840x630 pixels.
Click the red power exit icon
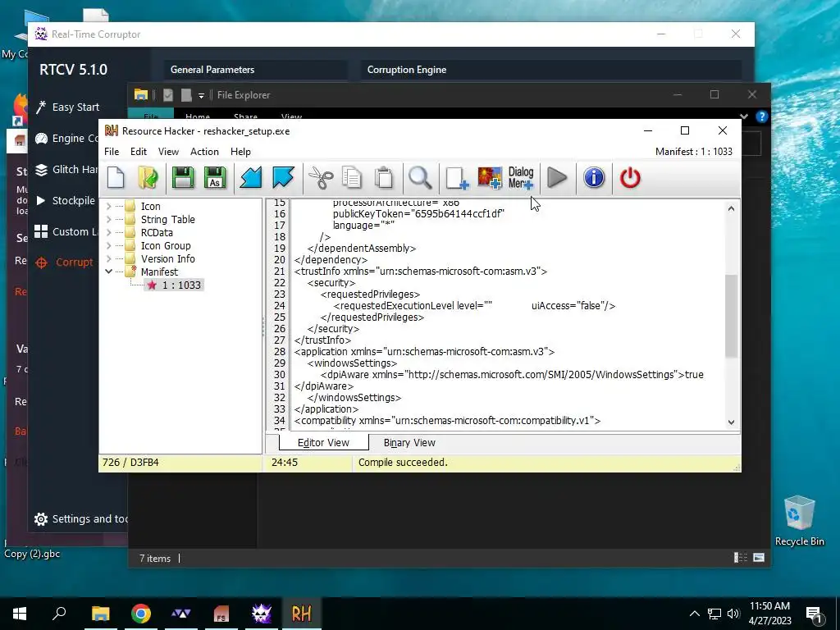click(630, 178)
